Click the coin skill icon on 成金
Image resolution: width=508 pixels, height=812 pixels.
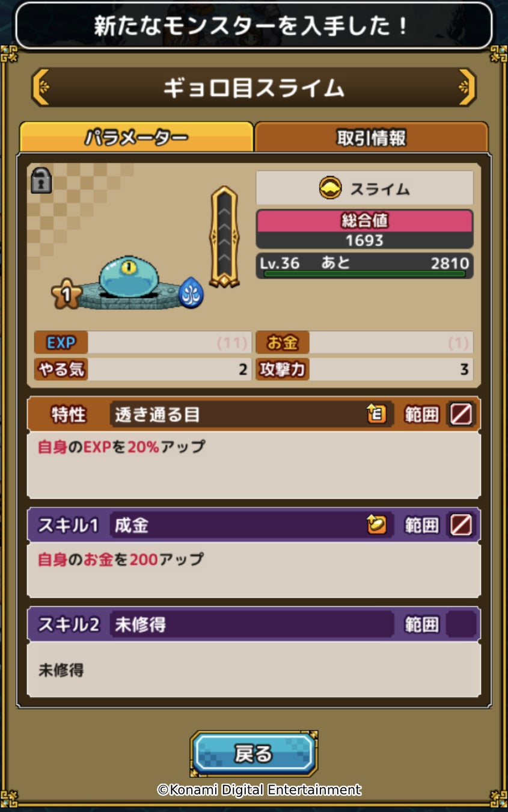(377, 525)
